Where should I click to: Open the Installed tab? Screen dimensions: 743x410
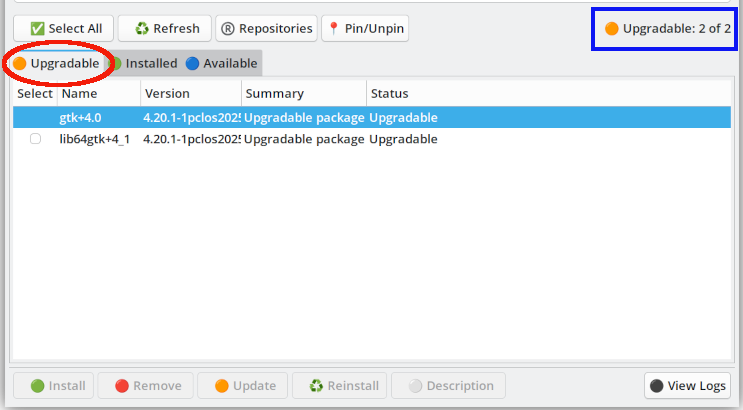click(x=143, y=64)
